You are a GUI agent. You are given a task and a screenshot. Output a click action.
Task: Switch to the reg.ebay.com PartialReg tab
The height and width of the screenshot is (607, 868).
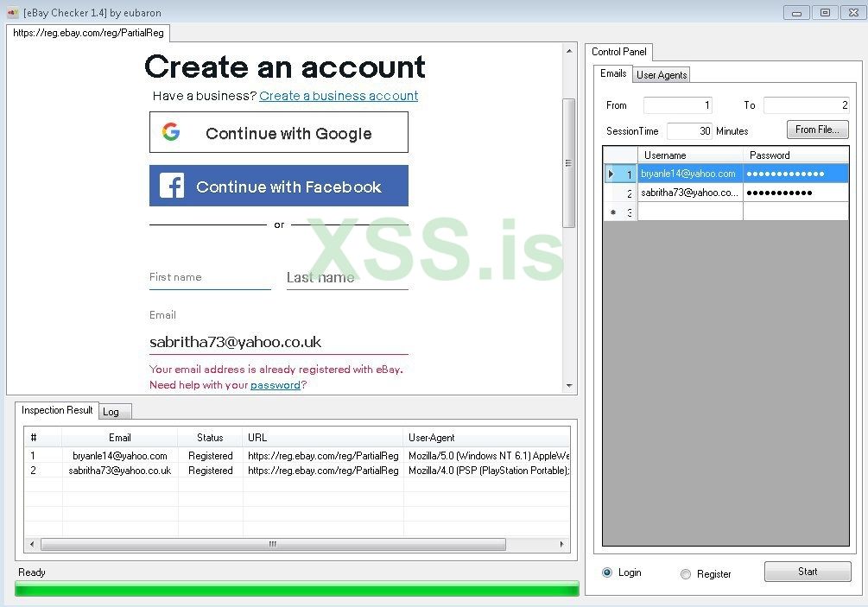pos(89,33)
